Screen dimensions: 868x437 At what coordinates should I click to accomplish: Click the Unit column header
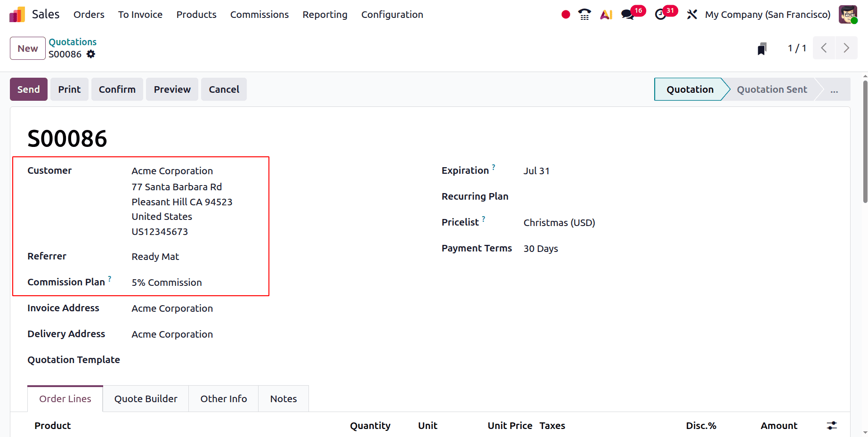click(x=428, y=426)
